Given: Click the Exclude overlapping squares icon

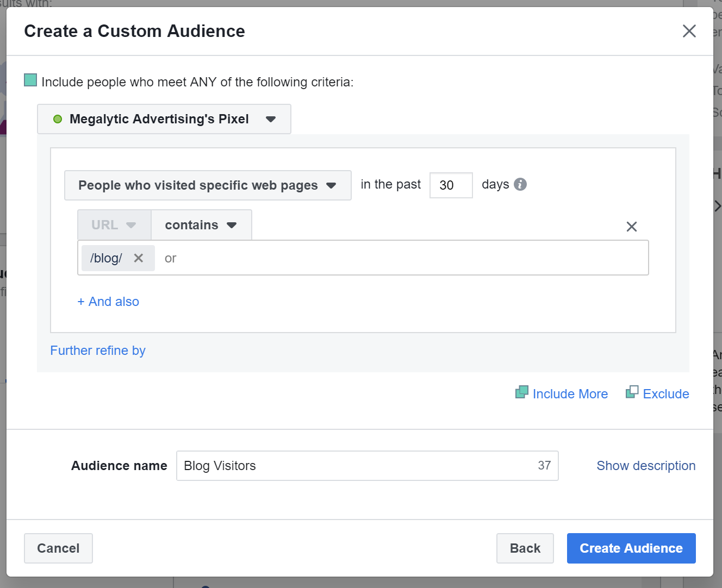Looking at the screenshot, I should coord(632,392).
